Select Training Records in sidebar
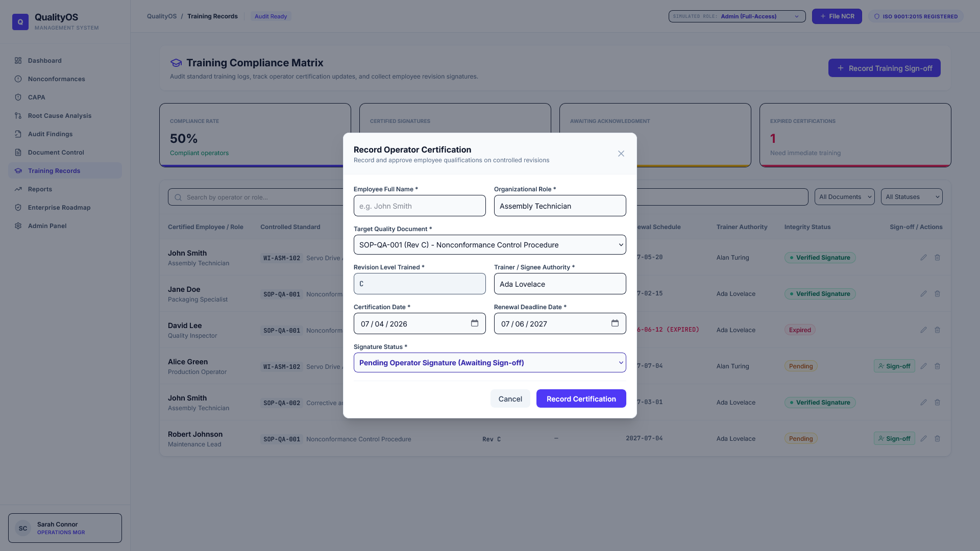980x551 pixels. pyautogui.click(x=65, y=170)
